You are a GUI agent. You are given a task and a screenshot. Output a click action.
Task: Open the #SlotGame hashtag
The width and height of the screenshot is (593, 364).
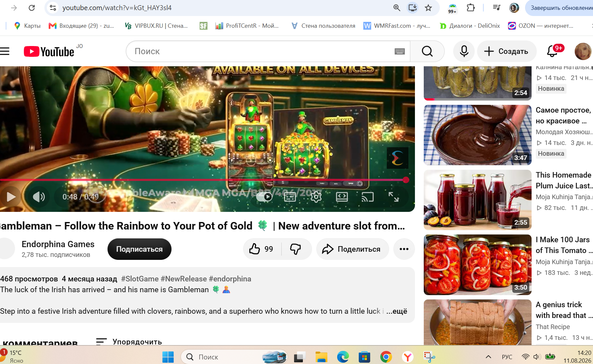(x=140, y=279)
